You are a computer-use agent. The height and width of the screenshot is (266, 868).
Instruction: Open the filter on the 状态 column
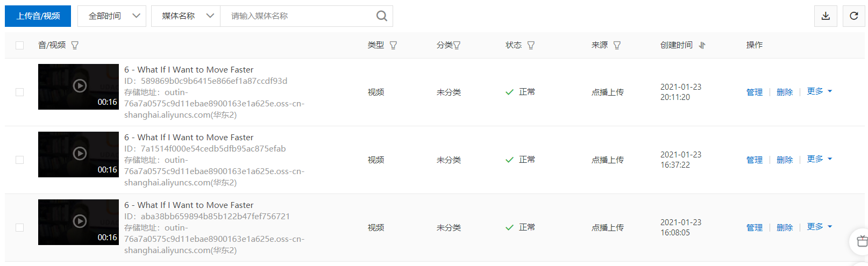(531, 45)
